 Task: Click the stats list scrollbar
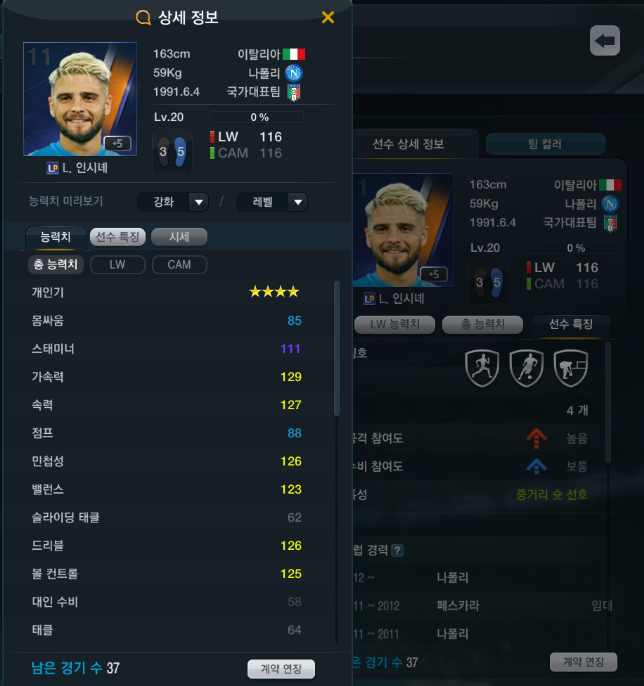coord(336,348)
